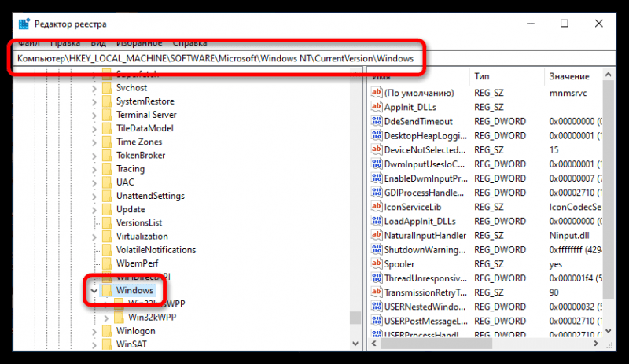Click the TileDataModel folder icon
The image size is (629, 364).
[107, 128]
